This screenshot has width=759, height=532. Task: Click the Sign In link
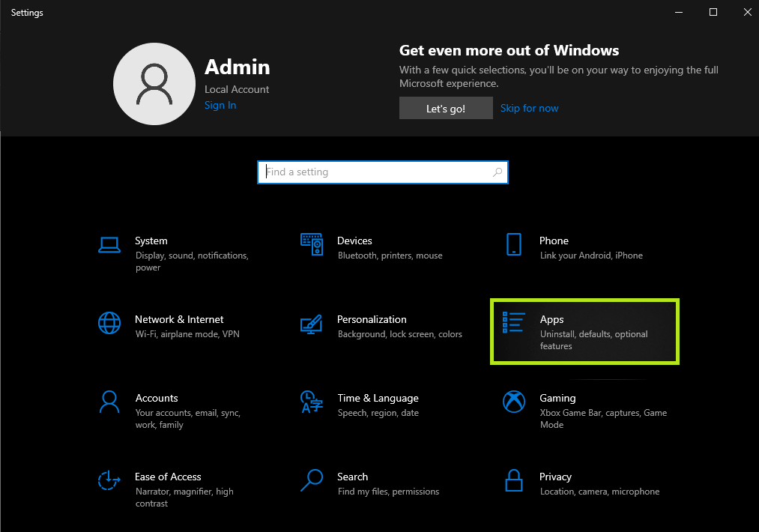(220, 105)
